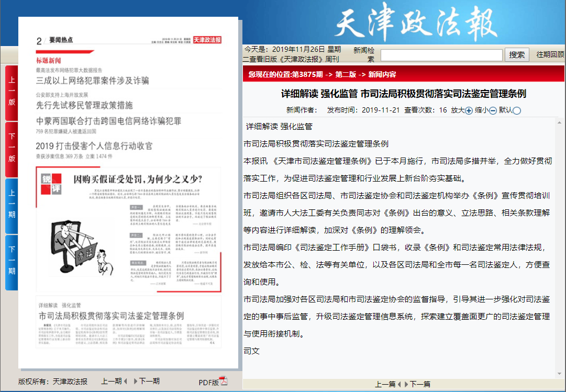This screenshot has width=566, height=392.
Task: Click the 要闻热点 page header
Action: [x=61, y=40]
